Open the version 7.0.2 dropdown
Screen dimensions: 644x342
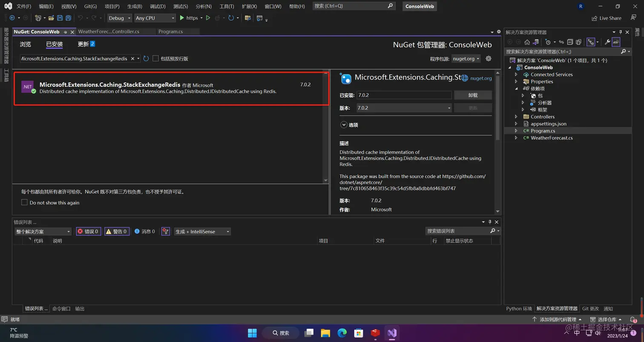[404, 108]
